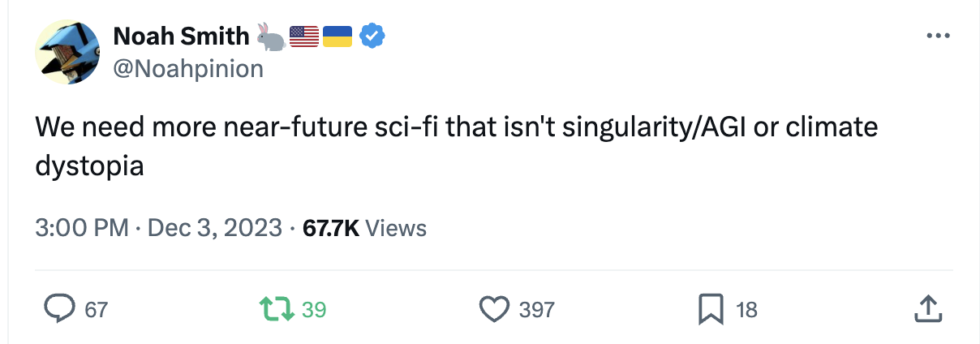Click the US flag emoji
Image resolution: width=980 pixels, height=344 pixels.
(x=304, y=36)
